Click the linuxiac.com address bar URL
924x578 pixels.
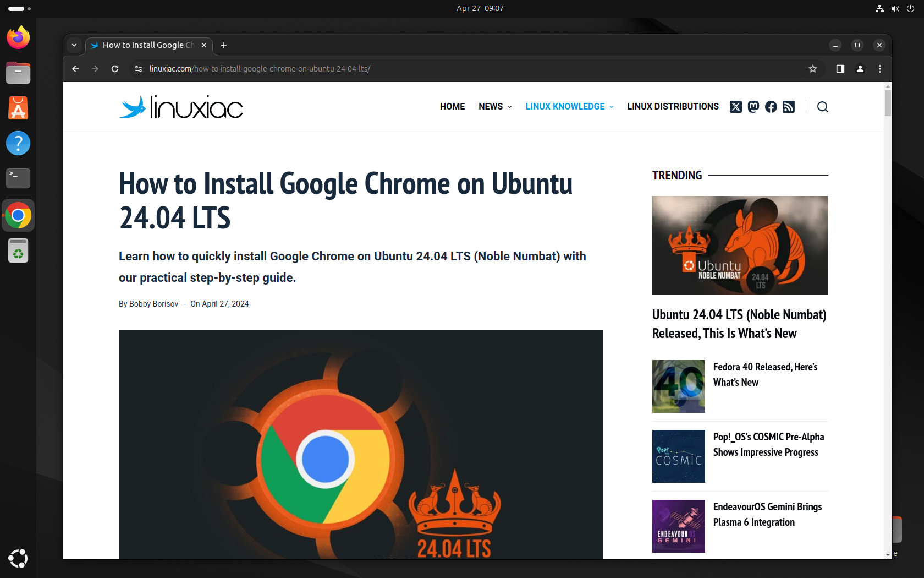tap(260, 69)
